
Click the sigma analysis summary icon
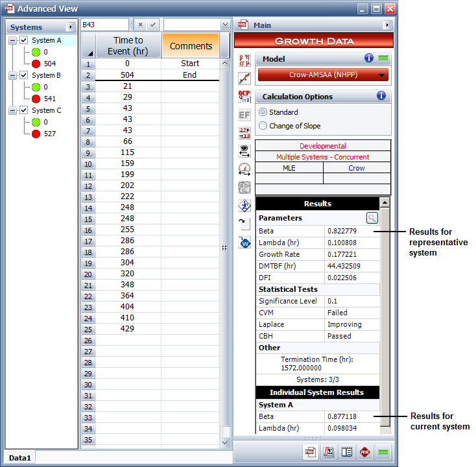329,452
